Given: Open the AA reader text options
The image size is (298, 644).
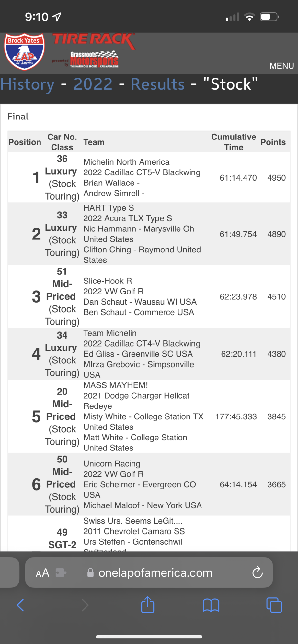Looking at the screenshot, I should (x=42, y=573).
